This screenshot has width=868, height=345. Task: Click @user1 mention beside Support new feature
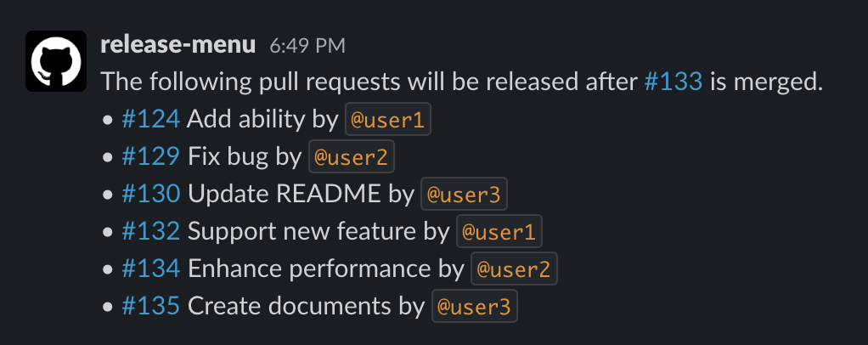pos(499,233)
